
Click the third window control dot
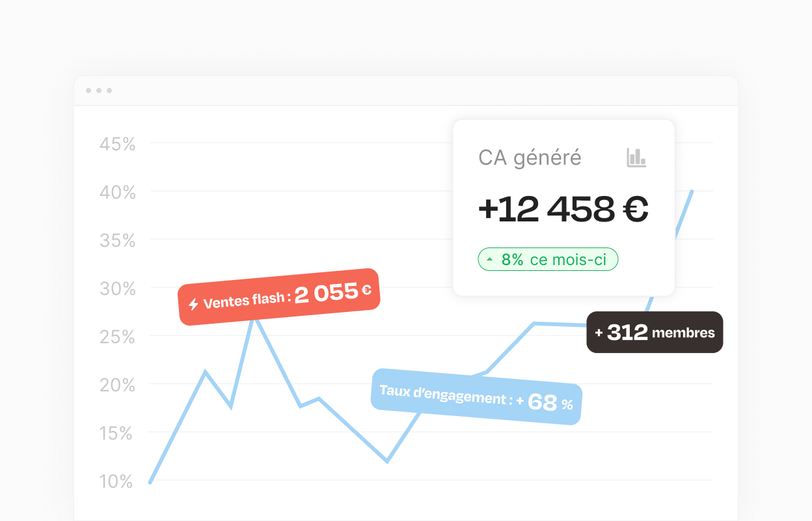[x=109, y=91]
